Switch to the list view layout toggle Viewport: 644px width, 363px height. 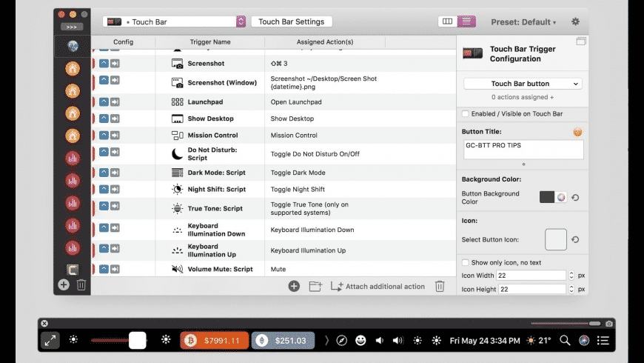coord(466,21)
